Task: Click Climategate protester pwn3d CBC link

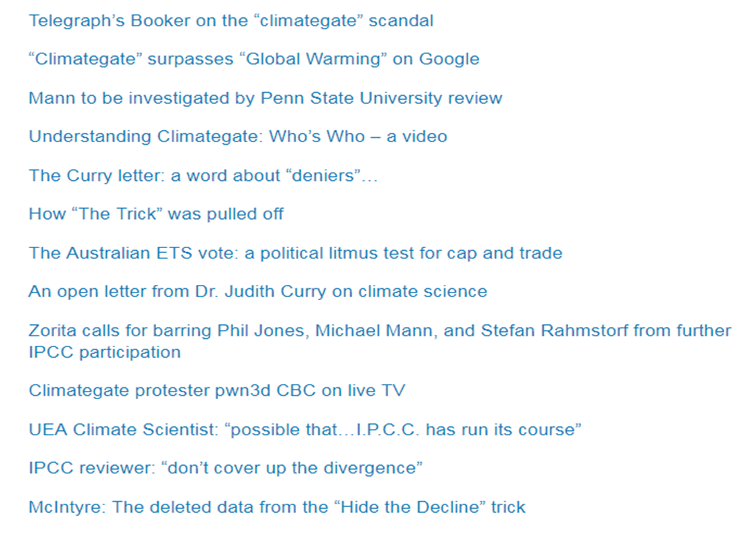Action: (216, 391)
